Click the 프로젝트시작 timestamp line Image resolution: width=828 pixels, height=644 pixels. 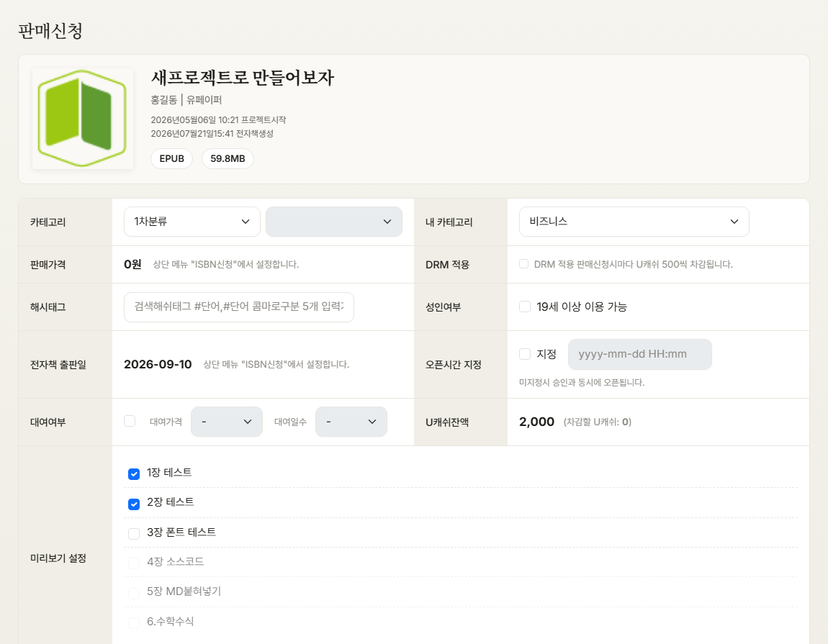[219, 120]
